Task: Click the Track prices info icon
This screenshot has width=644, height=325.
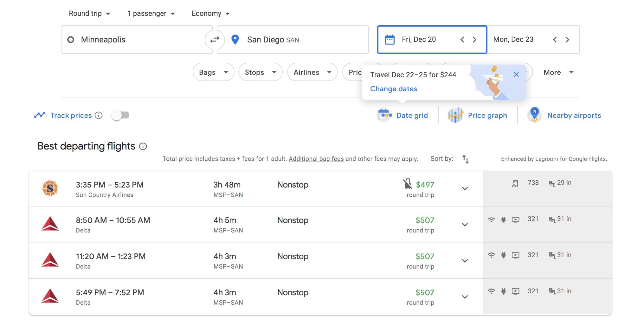Action: [99, 115]
